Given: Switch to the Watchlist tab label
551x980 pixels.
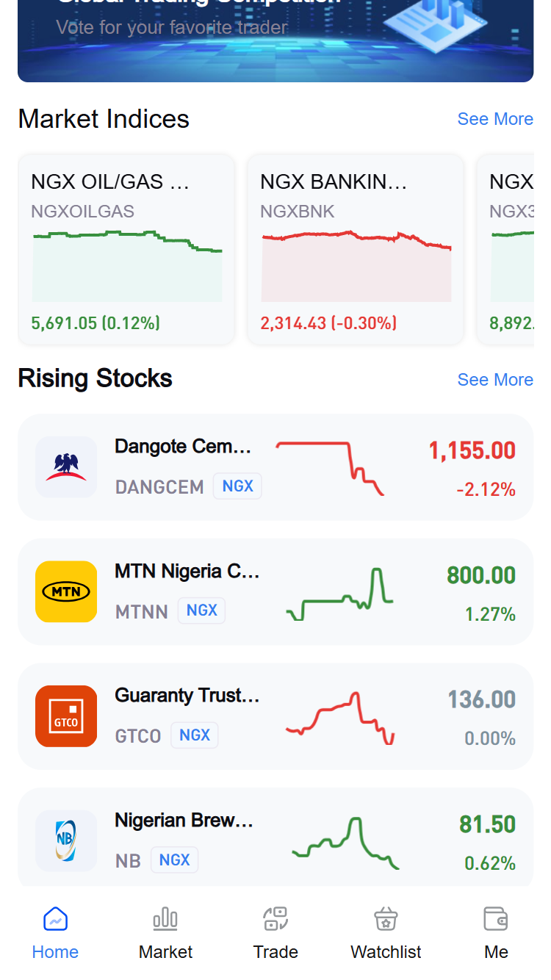Looking at the screenshot, I should pyautogui.click(x=386, y=952).
